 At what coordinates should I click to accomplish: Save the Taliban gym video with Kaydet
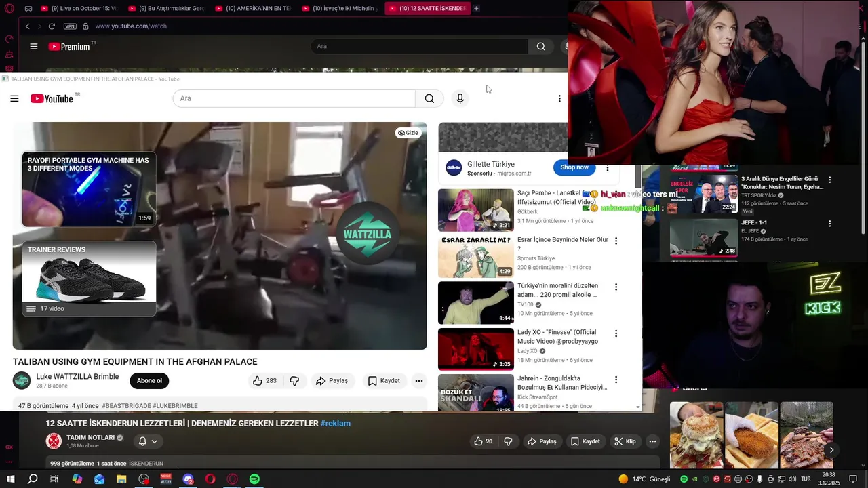coord(384,381)
